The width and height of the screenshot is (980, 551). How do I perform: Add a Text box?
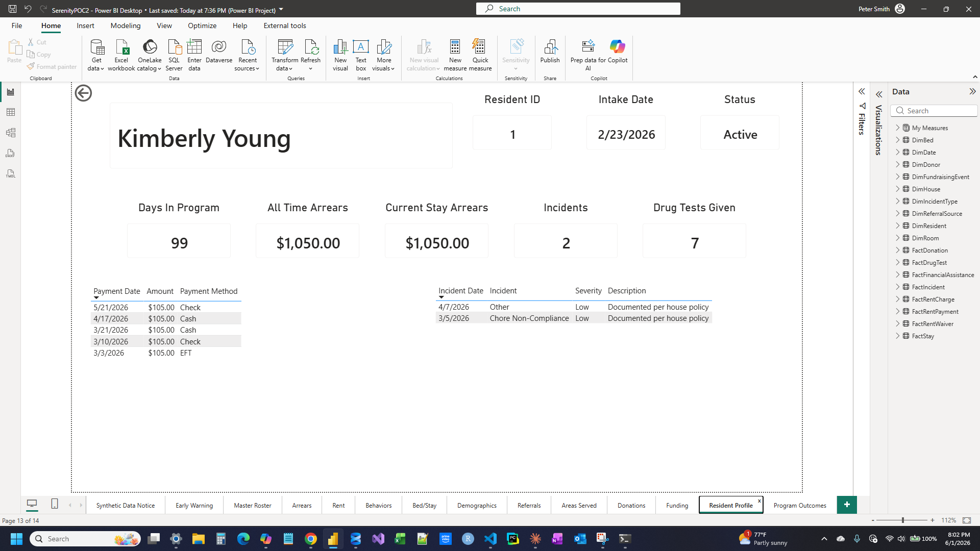pos(361,55)
